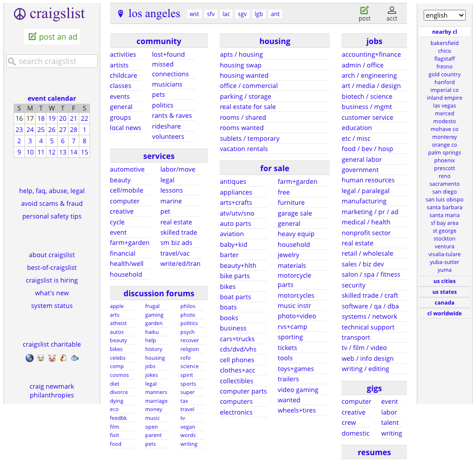Open the tv / film / video jobs

tap(364, 348)
